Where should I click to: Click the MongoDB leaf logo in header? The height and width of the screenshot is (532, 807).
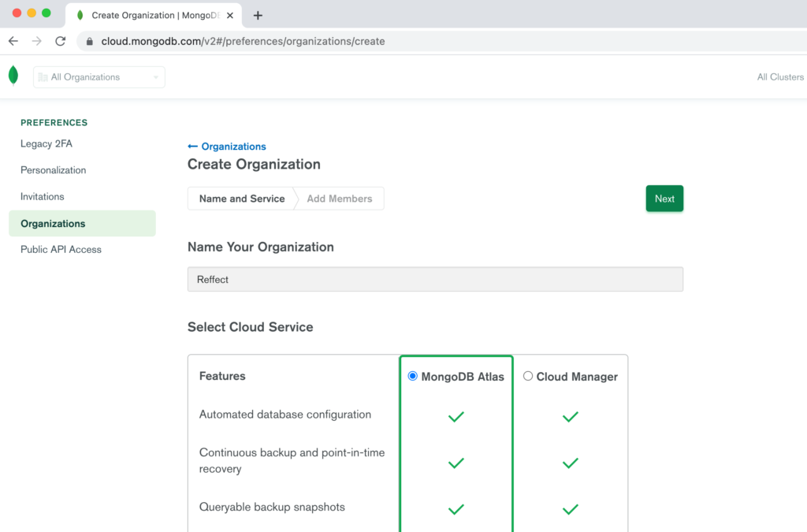tap(13, 76)
